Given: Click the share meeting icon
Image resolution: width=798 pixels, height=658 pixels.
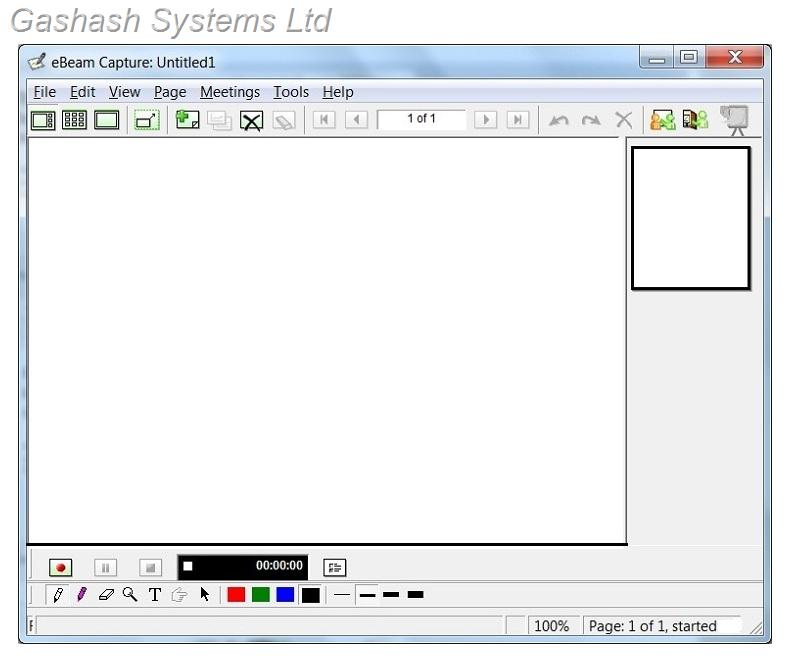Looking at the screenshot, I should (663, 120).
